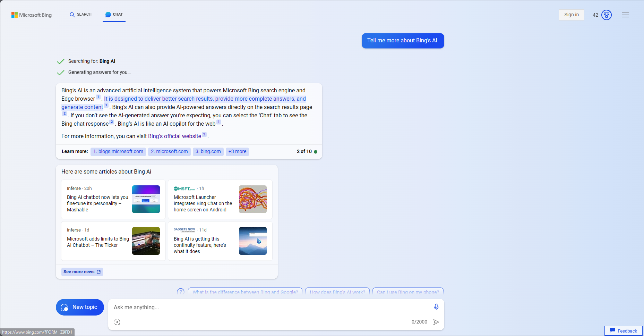Click the 42 Rewards points count
This screenshot has height=336, width=644.
(x=595, y=15)
